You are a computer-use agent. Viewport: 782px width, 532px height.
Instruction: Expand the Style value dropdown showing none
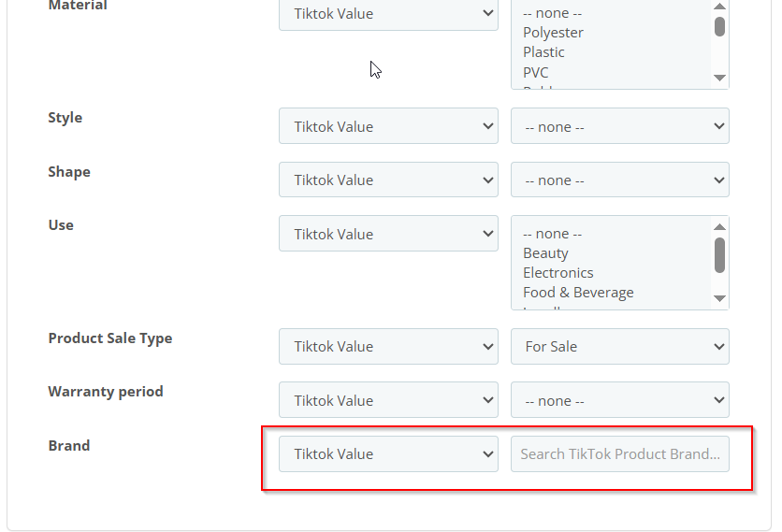[620, 126]
